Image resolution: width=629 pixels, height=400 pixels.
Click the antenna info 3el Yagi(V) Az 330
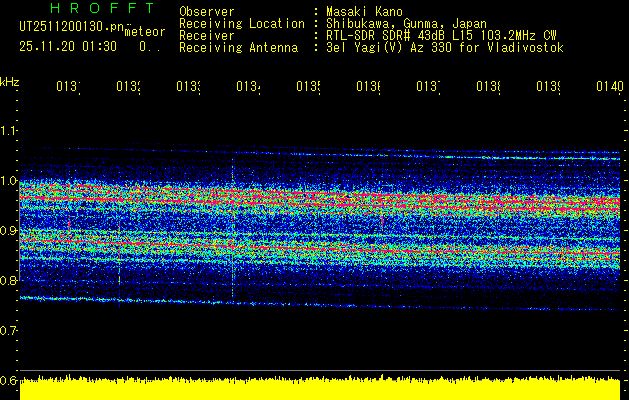click(391, 48)
